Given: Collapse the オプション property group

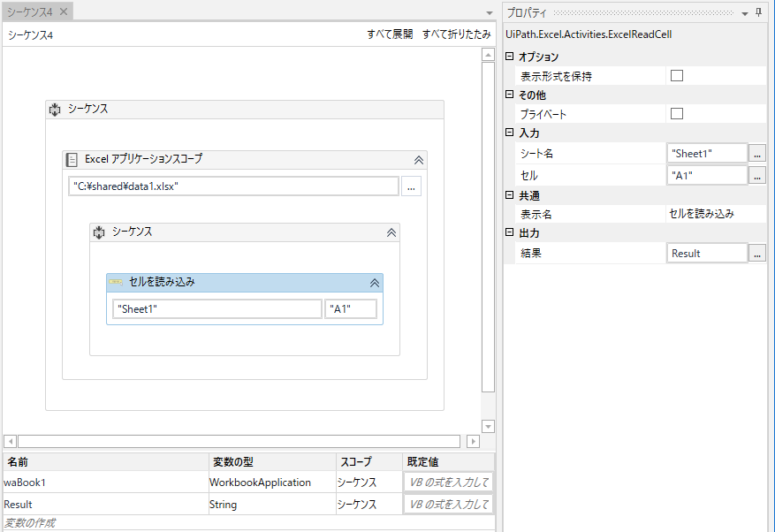Looking at the screenshot, I should (x=510, y=56).
